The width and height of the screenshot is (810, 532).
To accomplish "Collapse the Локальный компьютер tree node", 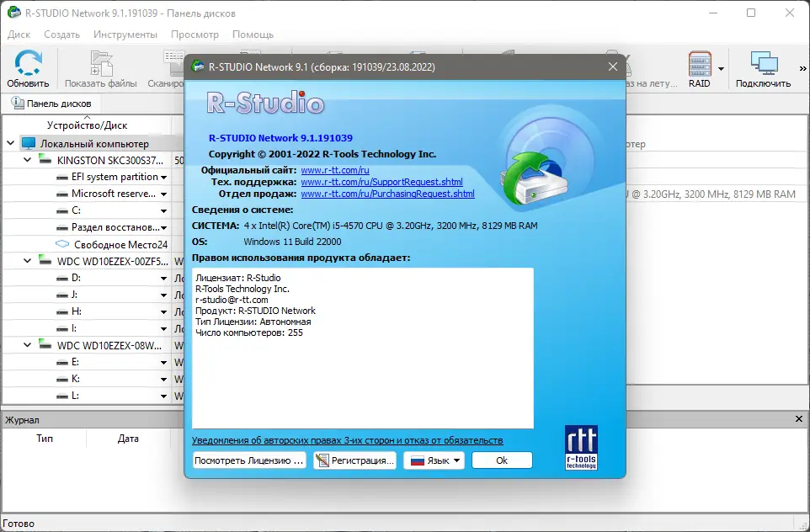I will point(10,143).
